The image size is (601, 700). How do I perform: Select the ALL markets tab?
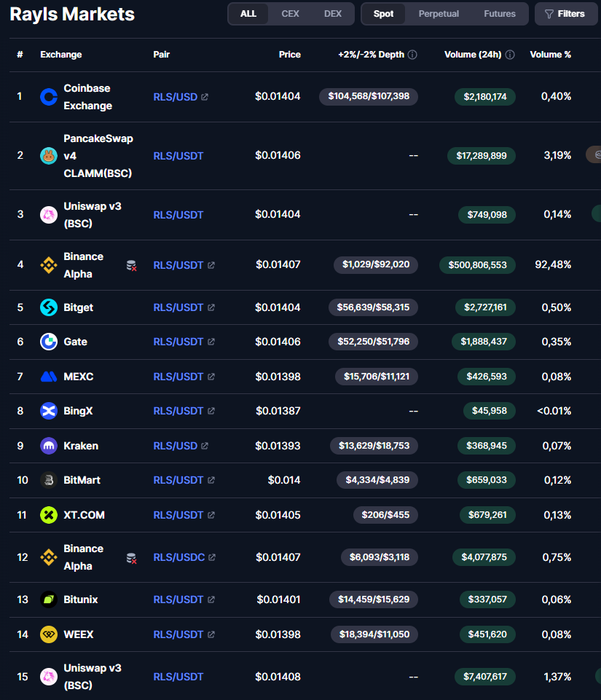click(248, 13)
